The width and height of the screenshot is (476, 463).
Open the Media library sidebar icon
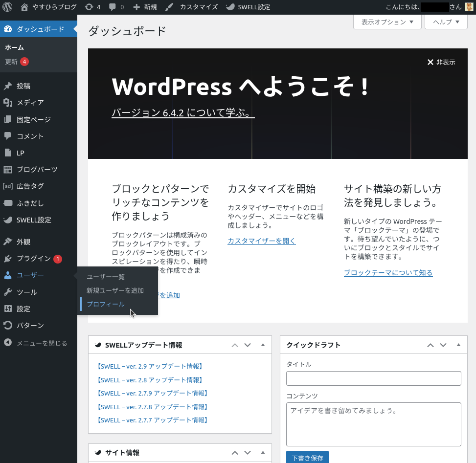8,103
